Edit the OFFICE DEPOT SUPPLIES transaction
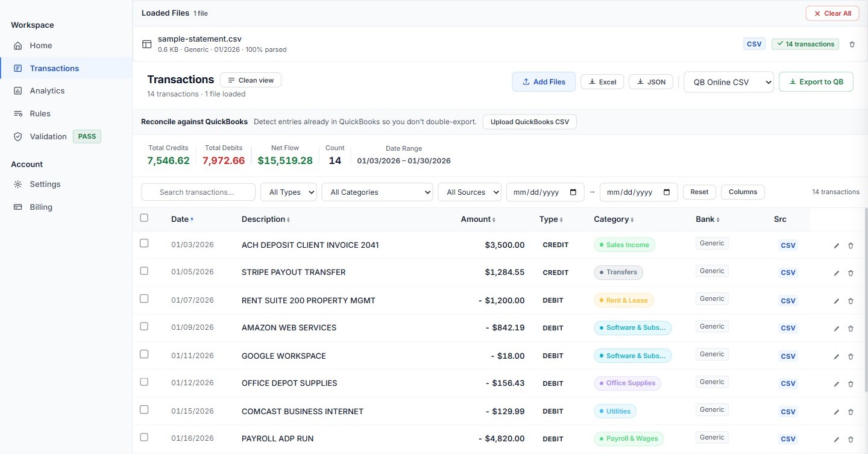This screenshot has height=454, width=868. tap(836, 384)
